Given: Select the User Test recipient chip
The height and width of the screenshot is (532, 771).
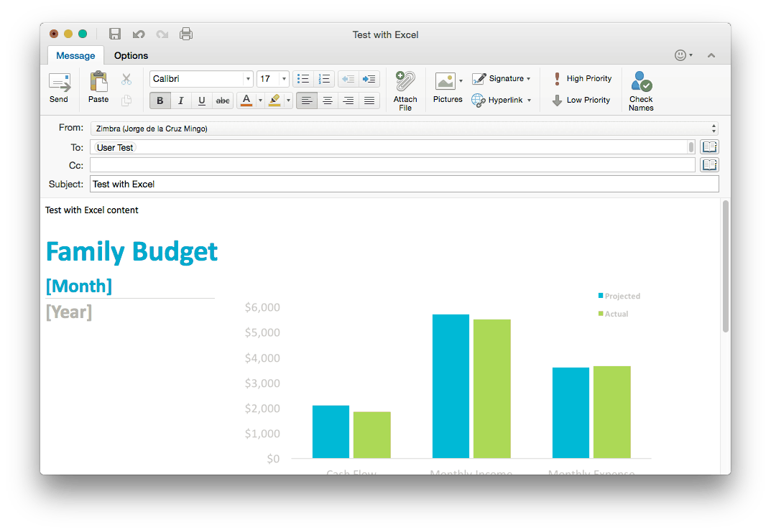Looking at the screenshot, I should (x=115, y=147).
